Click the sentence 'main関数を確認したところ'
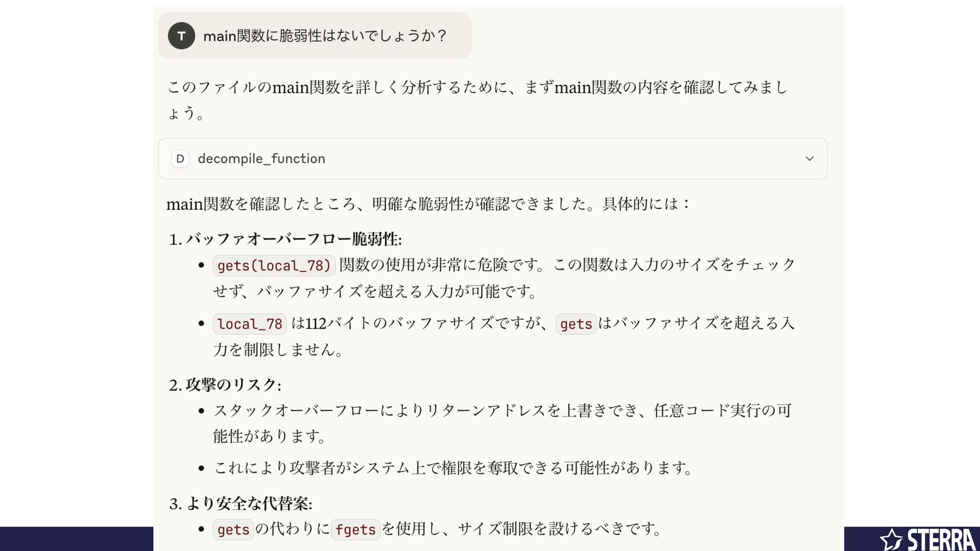Image resolution: width=980 pixels, height=551 pixels. click(428, 204)
